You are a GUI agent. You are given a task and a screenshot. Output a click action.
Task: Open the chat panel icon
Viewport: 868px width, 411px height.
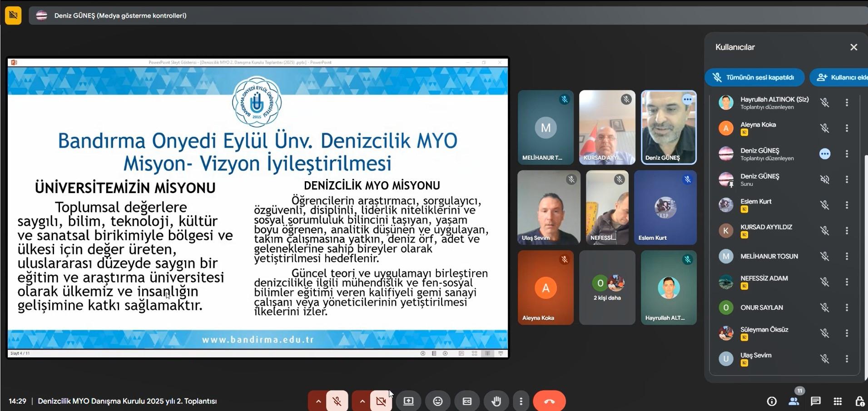[816, 401]
